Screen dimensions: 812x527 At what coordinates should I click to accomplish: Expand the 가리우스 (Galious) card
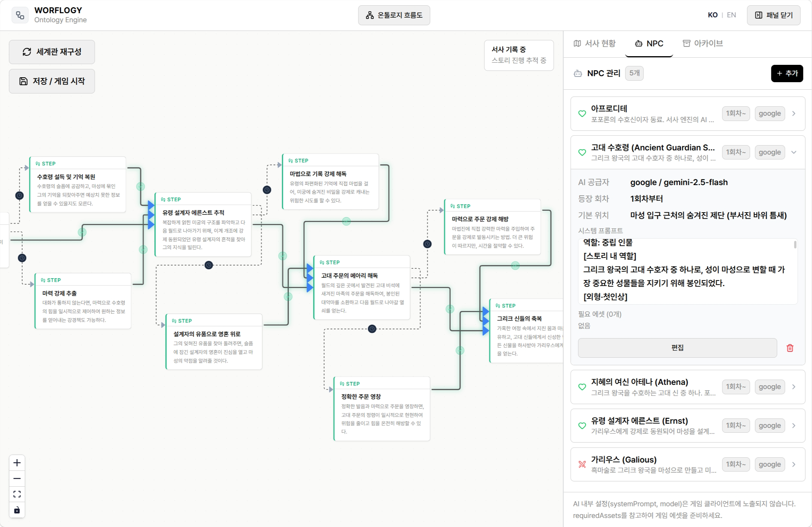coord(688,464)
